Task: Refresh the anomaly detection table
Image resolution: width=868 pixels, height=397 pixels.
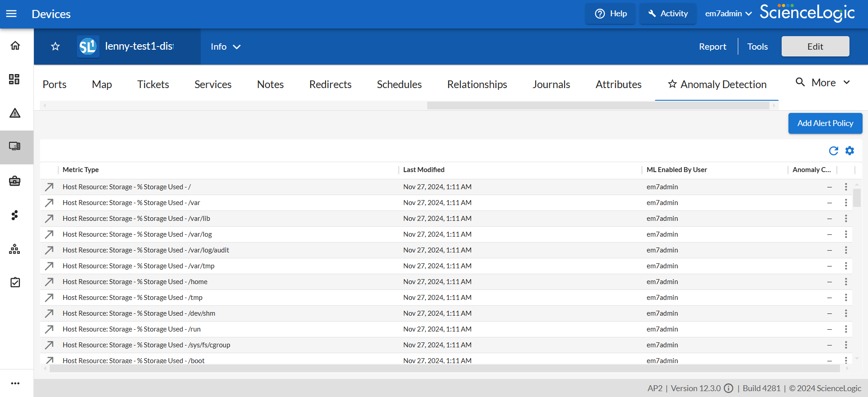Action: (x=833, y=151)
